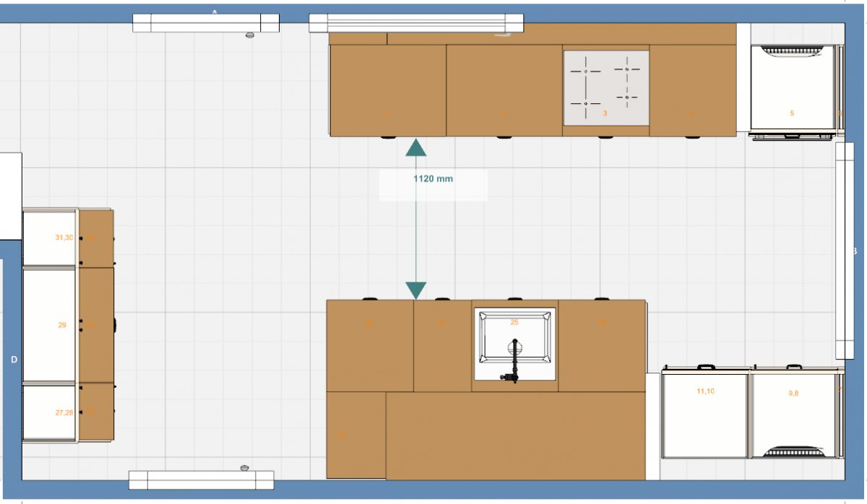Select the large island worktop panel below the sink
Viewport: 867px width, 504px height.
click(514, 435)
